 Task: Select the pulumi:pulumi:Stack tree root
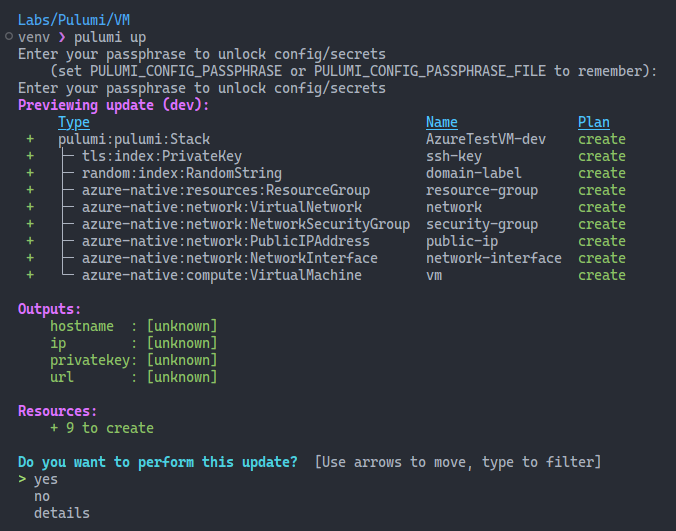pyautogui.click(x=134, y=139)
